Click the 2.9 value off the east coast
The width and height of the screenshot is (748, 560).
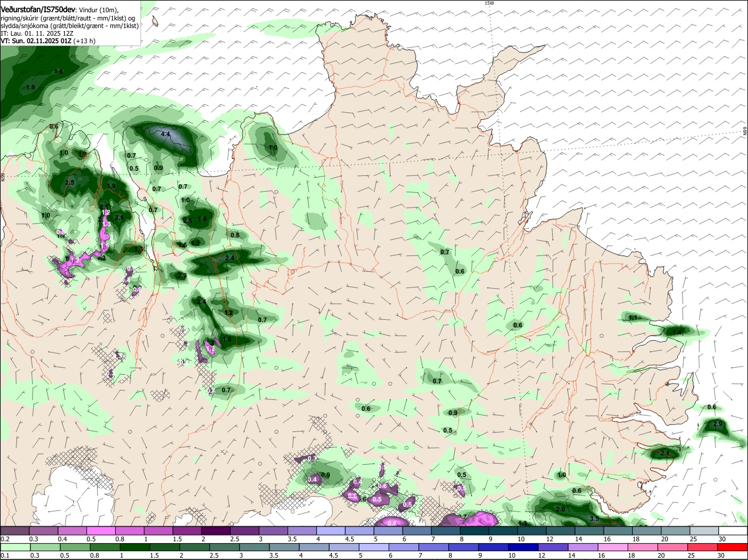[x=718, y=424]
